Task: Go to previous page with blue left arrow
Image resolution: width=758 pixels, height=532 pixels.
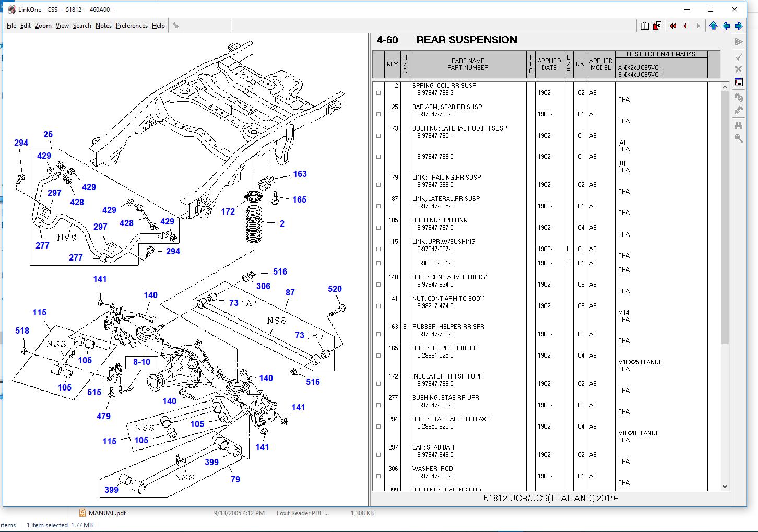Action: [x=726, y=25]
